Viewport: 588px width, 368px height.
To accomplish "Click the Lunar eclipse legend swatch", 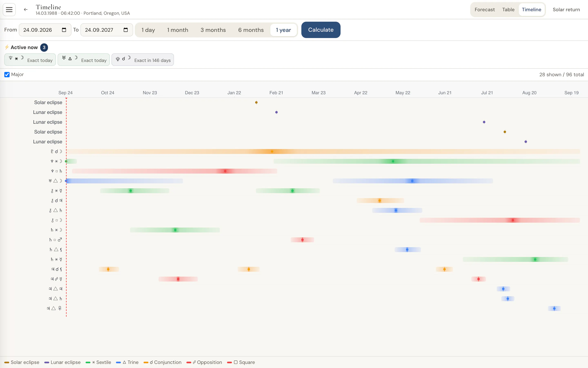I will pyautogui.click(x=47, y=362).
